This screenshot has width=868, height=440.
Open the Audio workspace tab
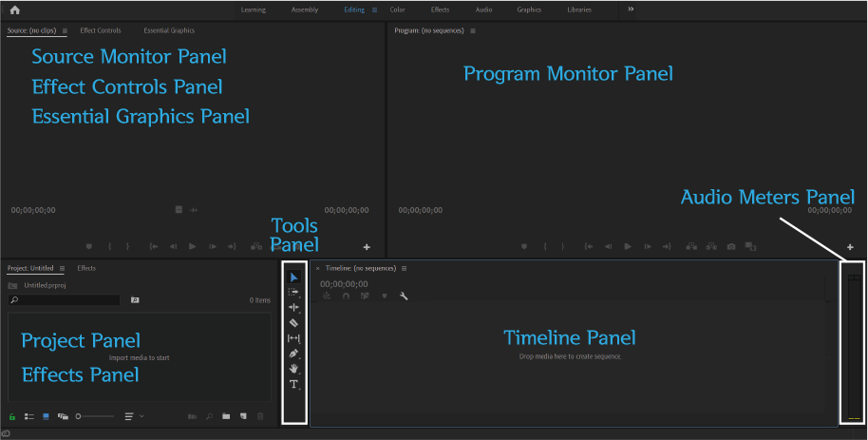click(x=483, y=10)
